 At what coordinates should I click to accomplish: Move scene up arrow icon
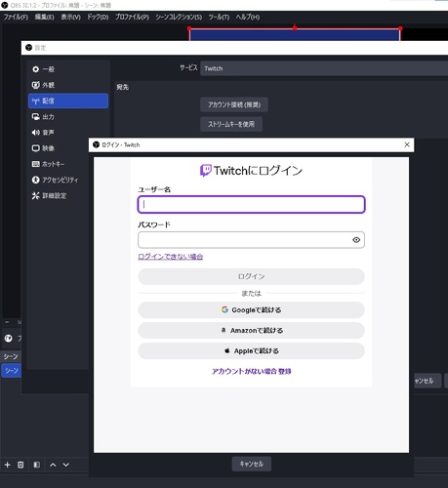pyautogui.click(x=53, y=465)
